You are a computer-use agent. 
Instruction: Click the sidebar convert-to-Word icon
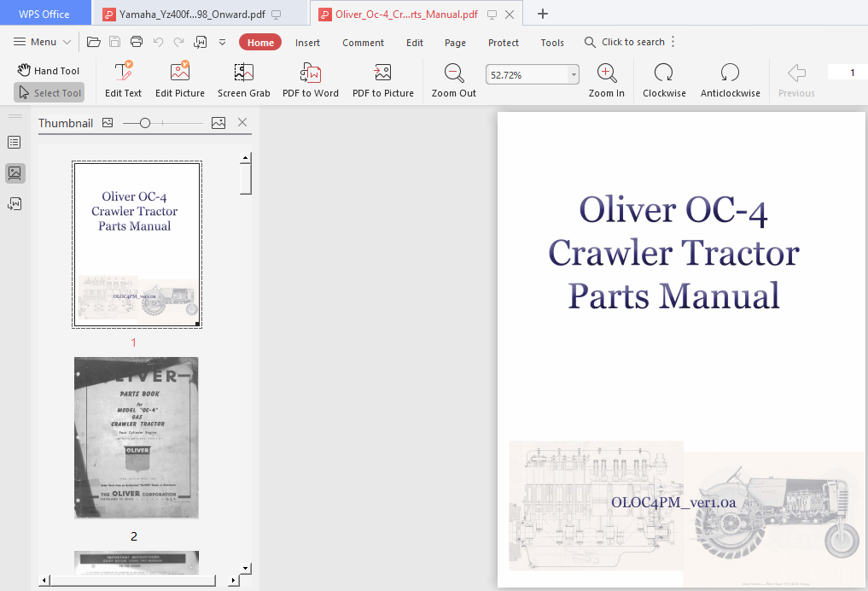point(15,204)
